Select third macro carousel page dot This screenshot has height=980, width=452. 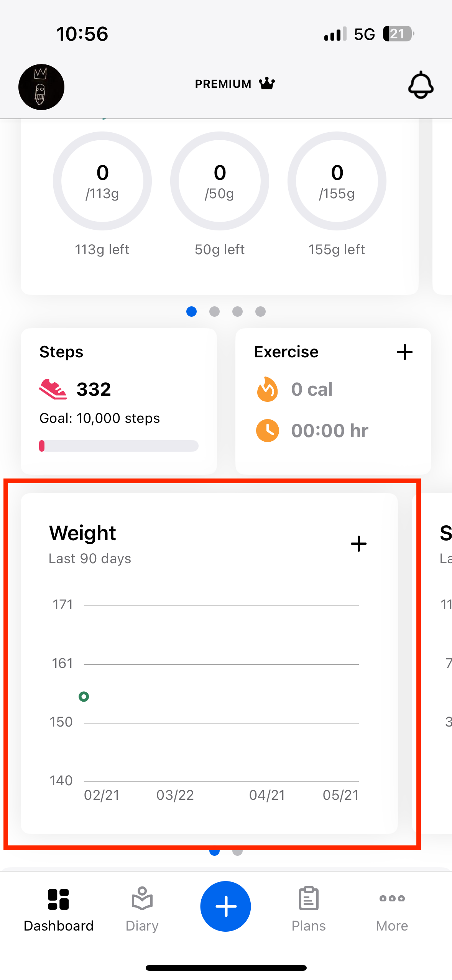237,311
